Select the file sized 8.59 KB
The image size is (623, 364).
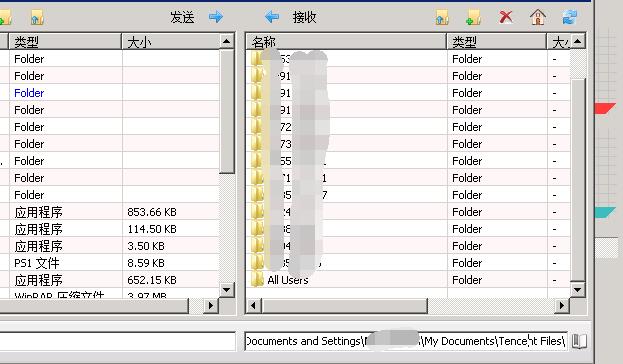pos(146,263)
